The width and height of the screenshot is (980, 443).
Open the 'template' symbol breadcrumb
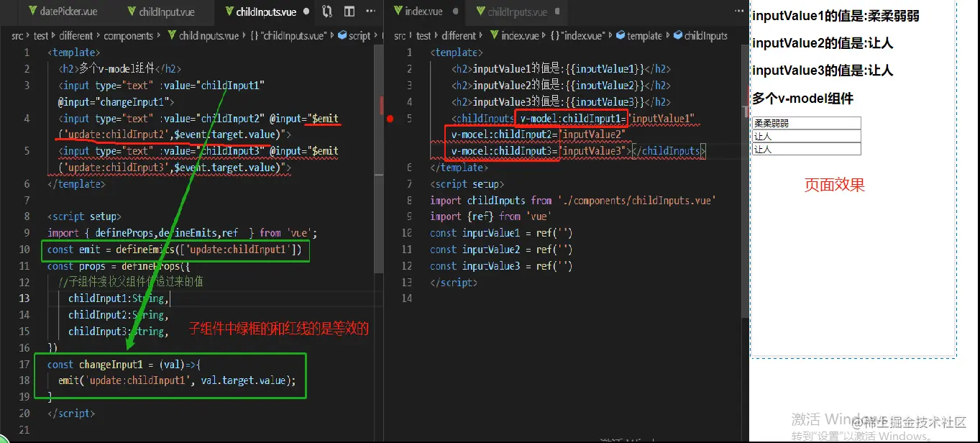pos(638,35)
